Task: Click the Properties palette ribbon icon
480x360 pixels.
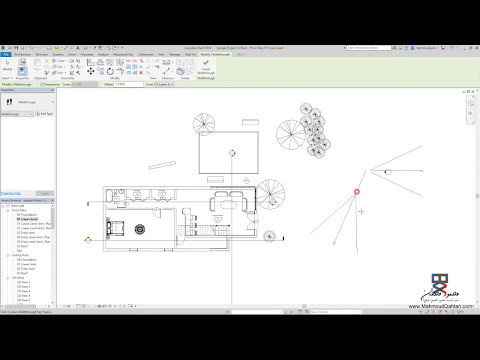Action: [22, 71]
